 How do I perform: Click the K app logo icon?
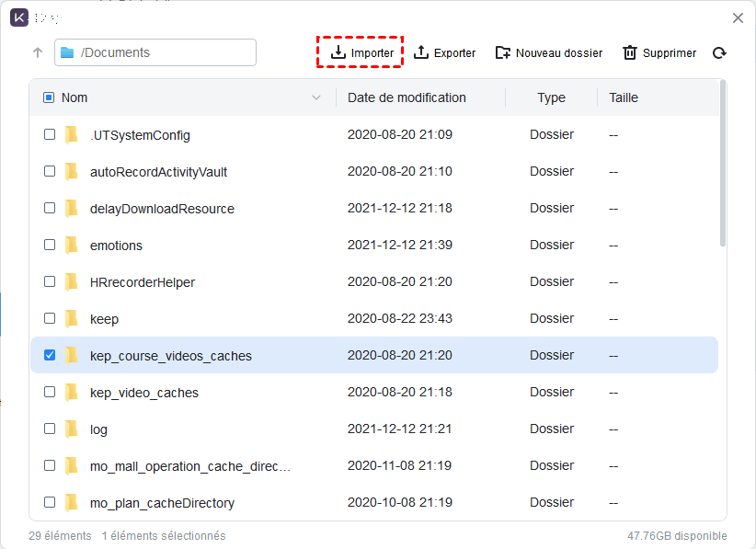pos(19,17)
